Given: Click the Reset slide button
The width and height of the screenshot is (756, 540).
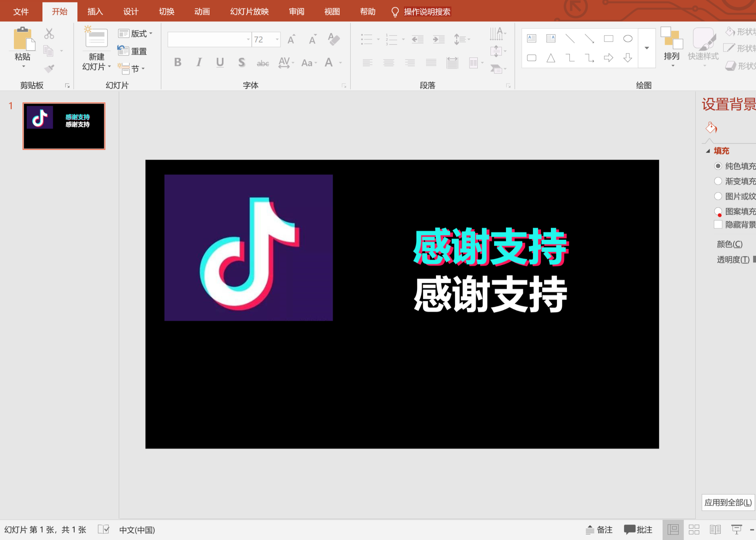Looking at the screenshot, I should 132,51.
